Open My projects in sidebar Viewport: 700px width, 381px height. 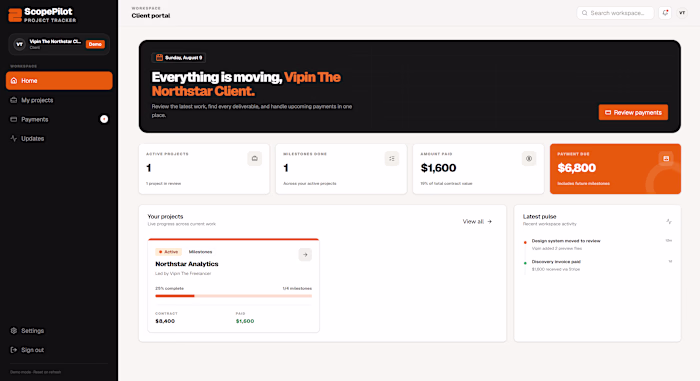tap(59, 100)
